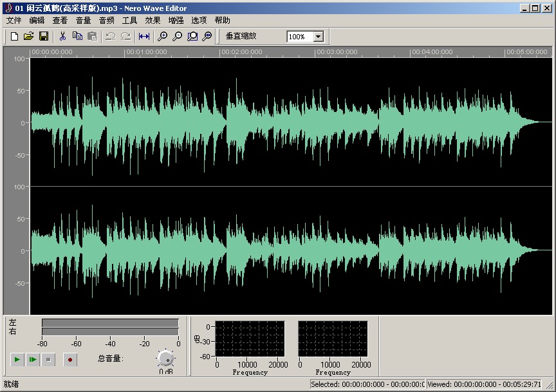Viewport: 556px width, 392px height.
Task: Start playback of the audio
Action: click(x=16, y=359)
